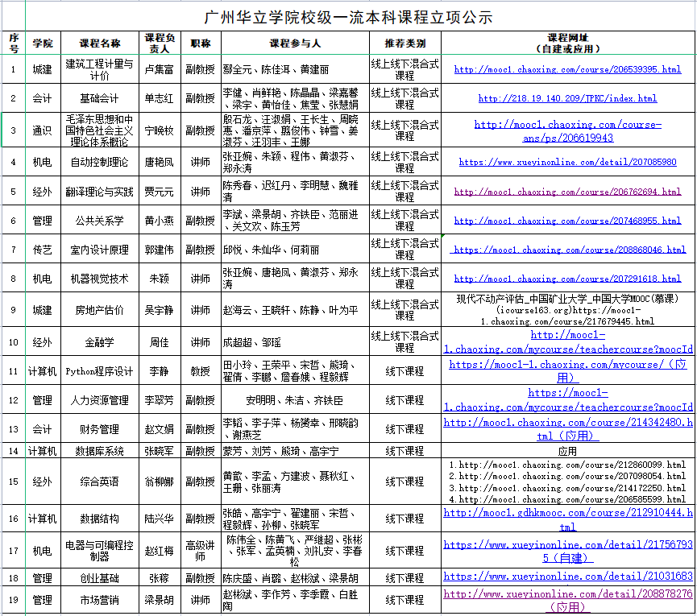
Task: Select the 传艺 college cell
Action: click(42, 250)
